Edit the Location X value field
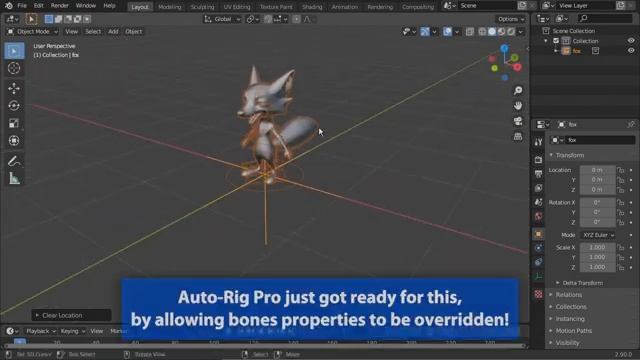Viewport: 640px width, 360px height. pos(597,170)
